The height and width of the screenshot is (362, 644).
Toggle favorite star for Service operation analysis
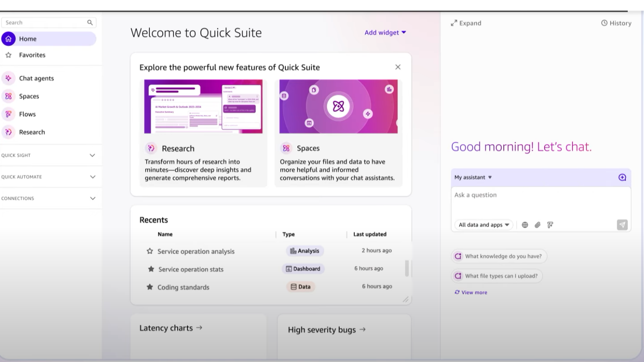150,251
